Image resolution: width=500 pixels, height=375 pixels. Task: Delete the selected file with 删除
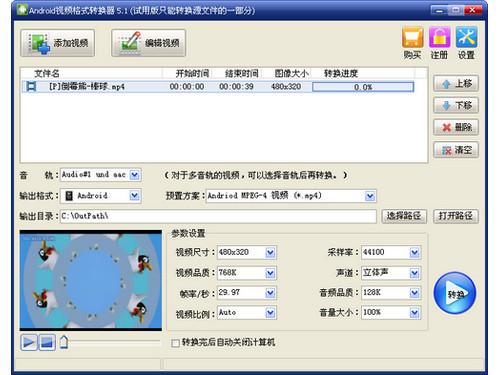point(456,127)
